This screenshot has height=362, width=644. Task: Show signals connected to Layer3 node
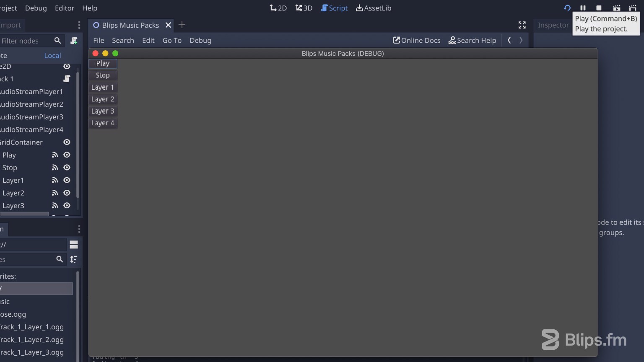(x=55, y=205)
